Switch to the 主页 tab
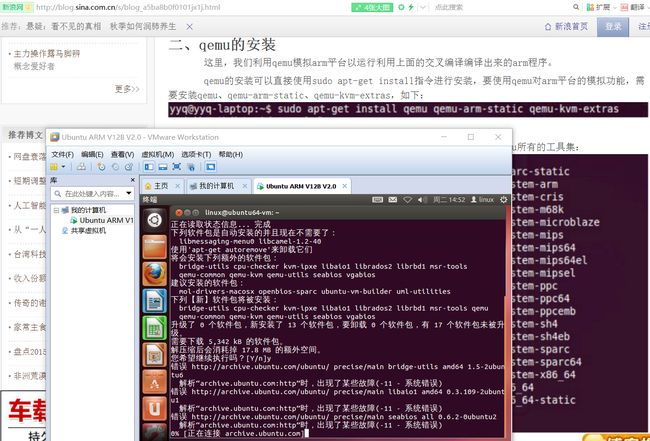 pyautogui.click(x=161, y=186)
